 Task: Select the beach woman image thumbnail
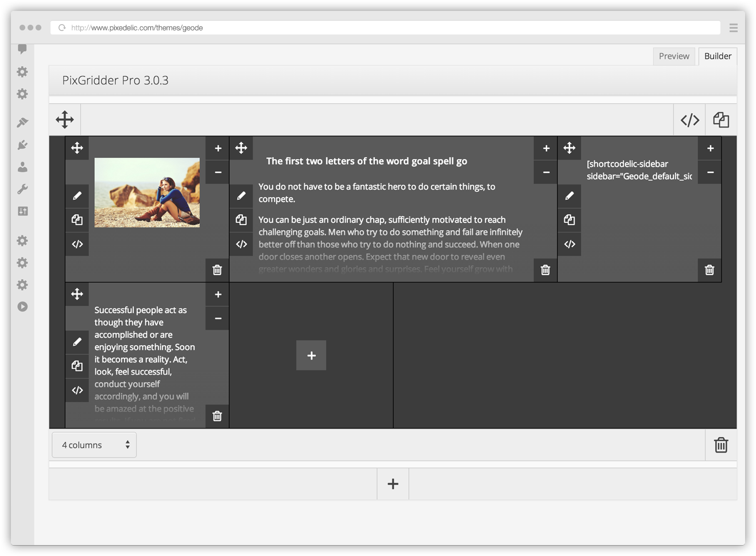(147, 192)
